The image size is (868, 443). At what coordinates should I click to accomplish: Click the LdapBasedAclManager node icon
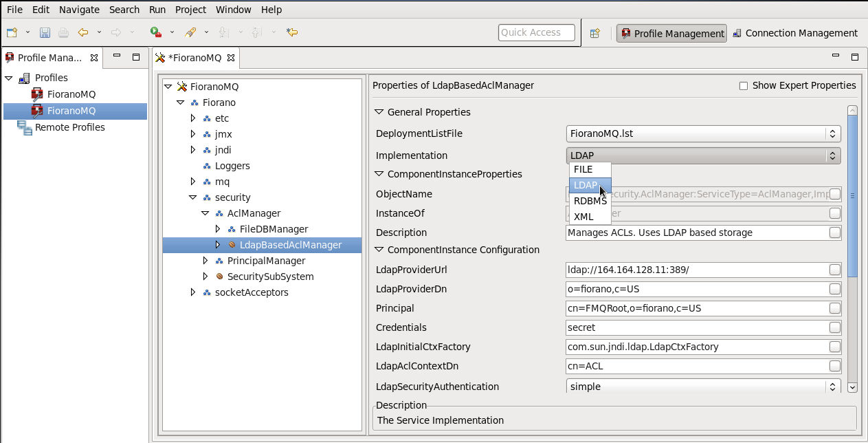232,245
